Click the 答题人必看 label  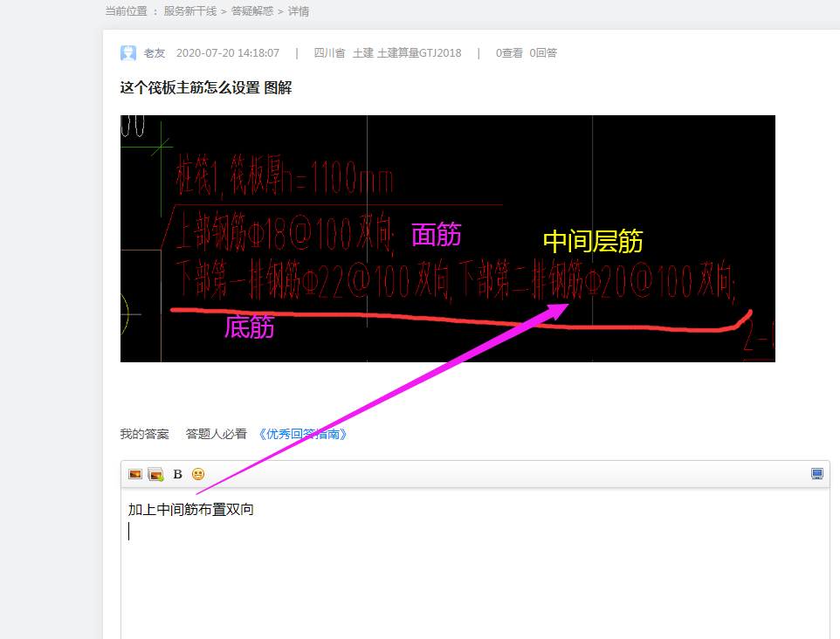(216, 434)
